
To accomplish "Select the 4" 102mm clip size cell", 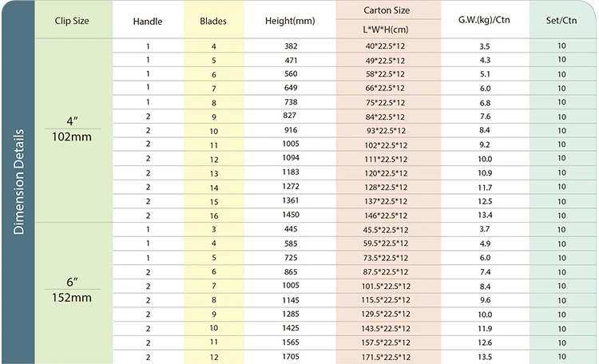I will point(72,129).
